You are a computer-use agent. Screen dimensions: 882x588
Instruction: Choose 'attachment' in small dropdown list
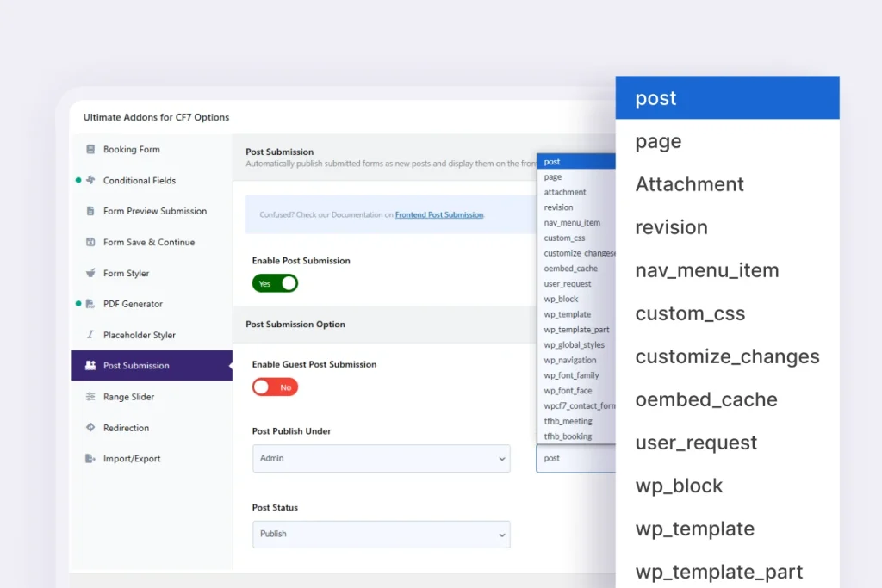click(576, 192)
